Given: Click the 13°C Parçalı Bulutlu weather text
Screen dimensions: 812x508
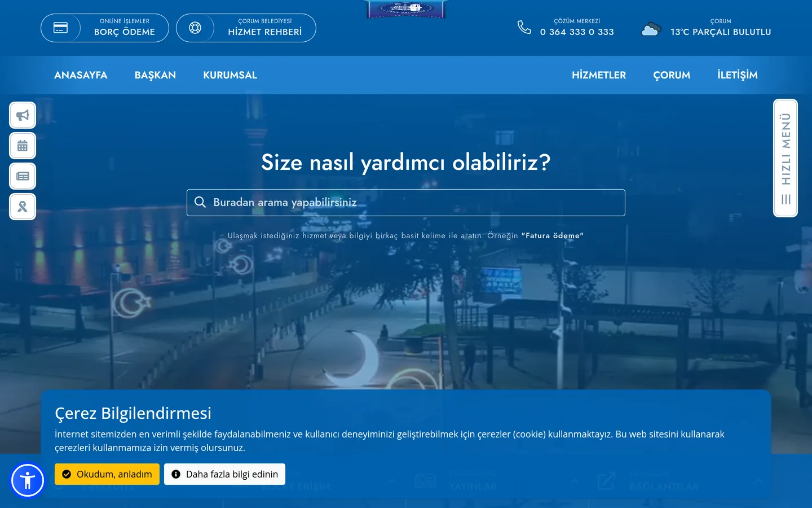Looking at the screenshot, I should 721,32.
